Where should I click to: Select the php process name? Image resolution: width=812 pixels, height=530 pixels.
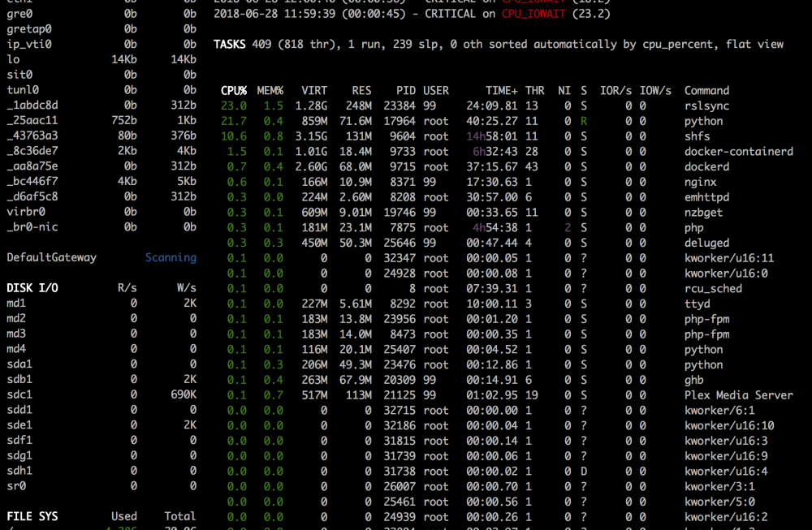(x=694, y=228)
